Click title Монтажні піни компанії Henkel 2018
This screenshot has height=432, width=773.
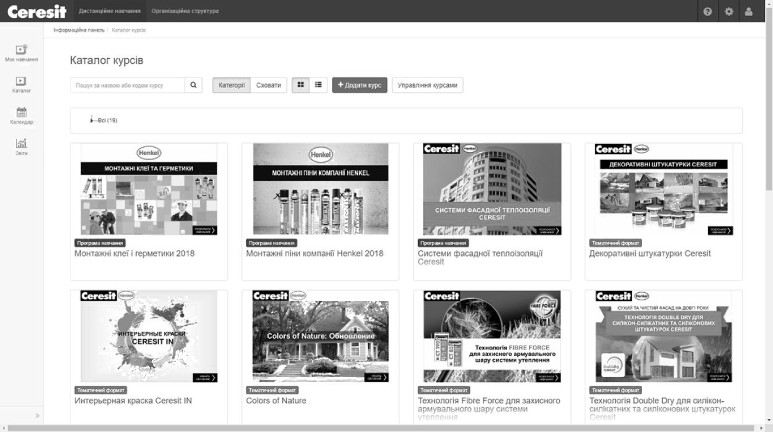click(x=315, y=253)
